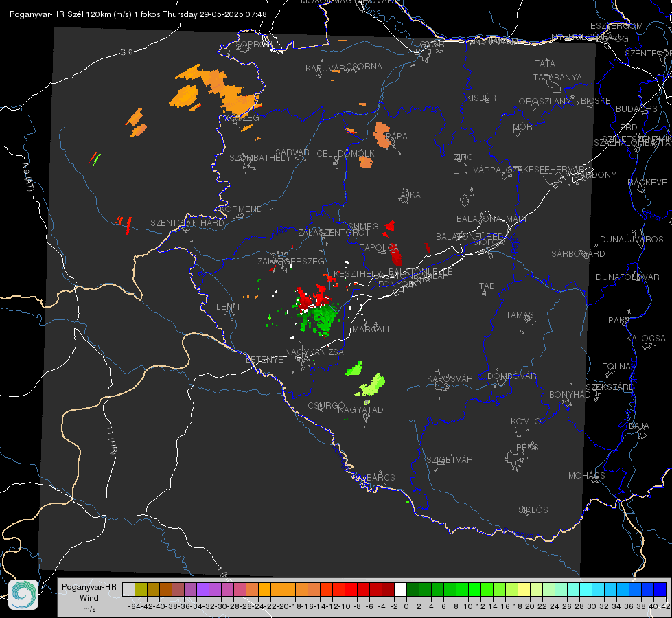
Task: Click the PÉCS city label
Action: point(527,448)
